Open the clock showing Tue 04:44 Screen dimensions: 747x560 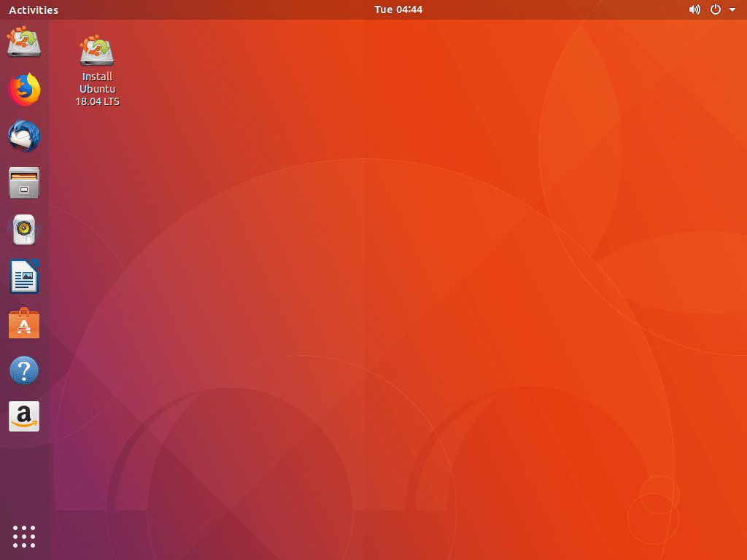coord(398,9)
